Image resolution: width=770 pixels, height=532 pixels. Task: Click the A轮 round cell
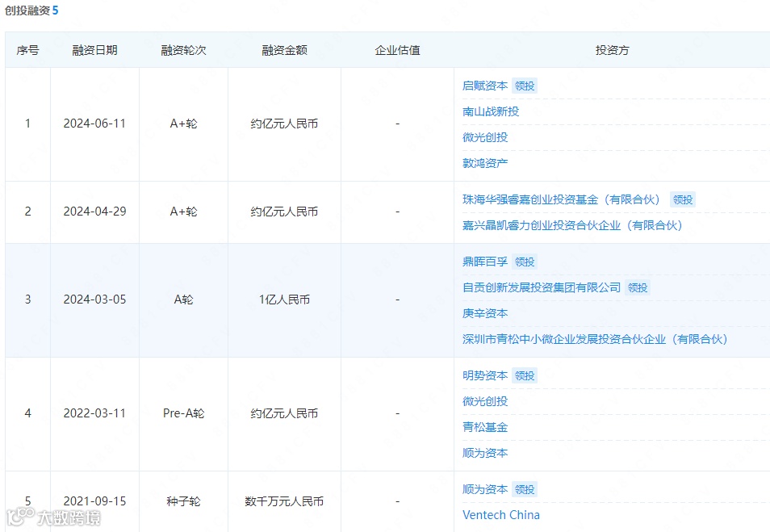point(184,300)
